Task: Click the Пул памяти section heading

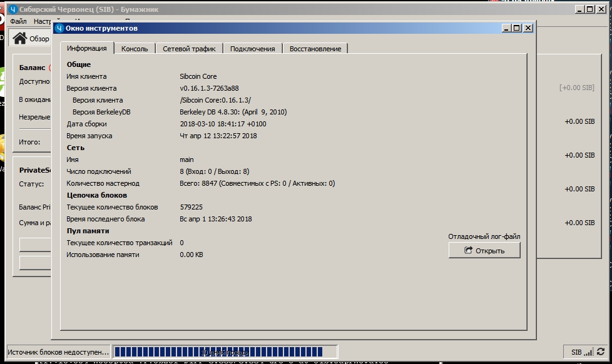Action: coord(88,231)
